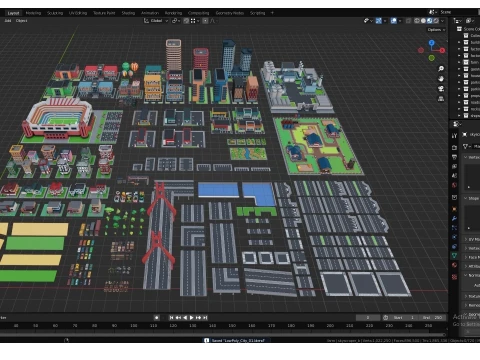Image resolution: width=480 pixels, height=360 pixels.
Task: Switch to the Geometry Nodes workspace tab
Action: click(230, 13)
